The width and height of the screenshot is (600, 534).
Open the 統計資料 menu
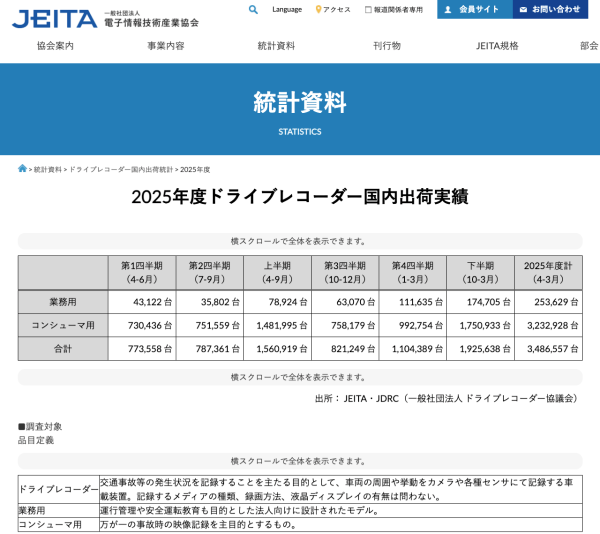(x=276, y=46)
